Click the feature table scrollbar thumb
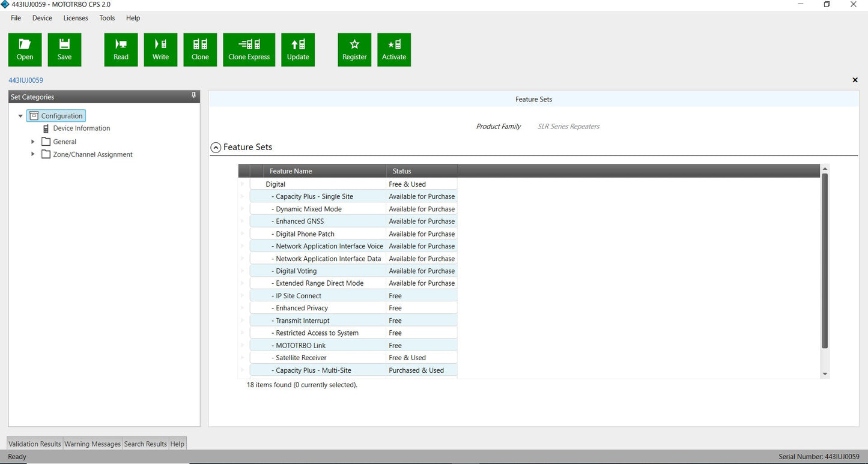This screenshot has width=868, height=464. [825, 261]
